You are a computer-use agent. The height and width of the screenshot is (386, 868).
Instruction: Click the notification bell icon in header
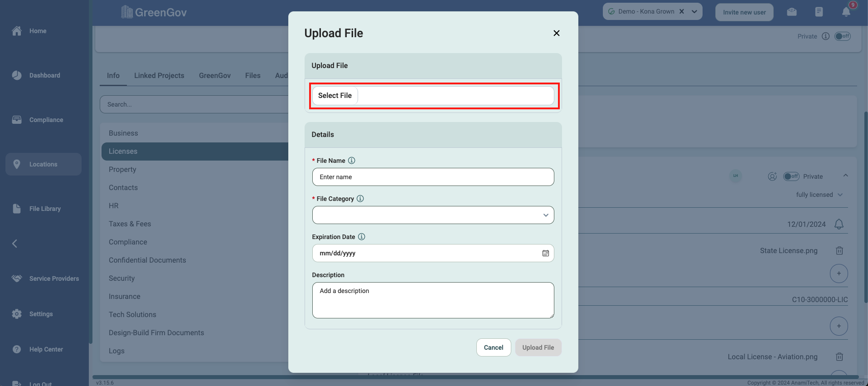click(x=846, y=12)
